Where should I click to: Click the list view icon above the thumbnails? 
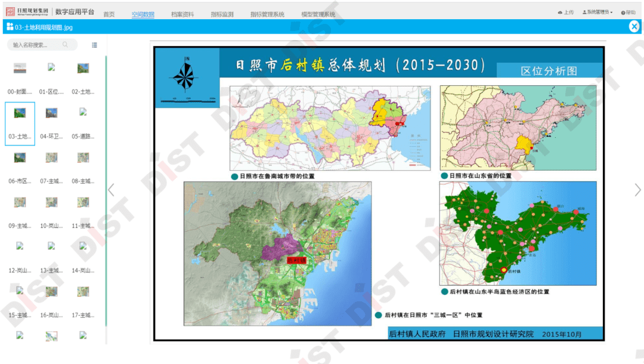[x=94, y=44]
